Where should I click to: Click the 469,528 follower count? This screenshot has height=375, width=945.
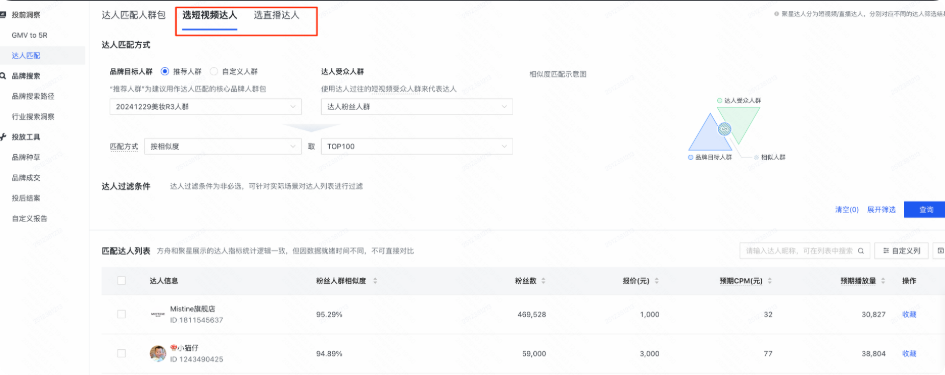click(x=532, y=314)
